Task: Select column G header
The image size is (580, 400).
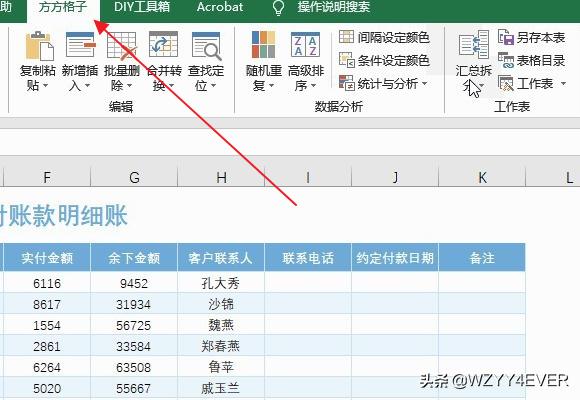Action: tap(134, 177)
